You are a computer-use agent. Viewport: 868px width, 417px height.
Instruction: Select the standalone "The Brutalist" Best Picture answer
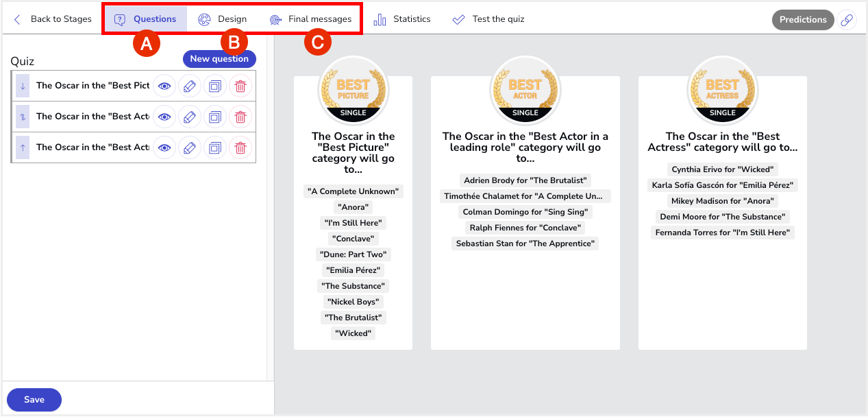(354, 318)
